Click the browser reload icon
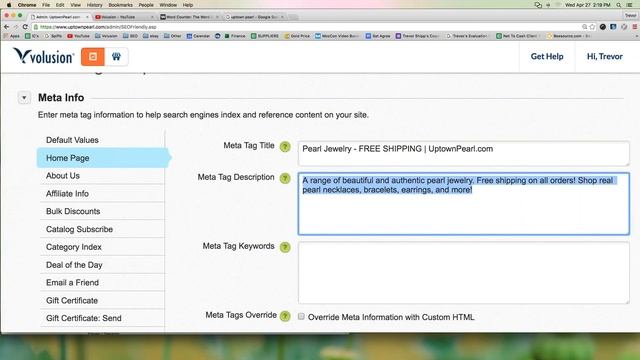The height and width of the screenshot is (360, 640). [x=25, y=27]
